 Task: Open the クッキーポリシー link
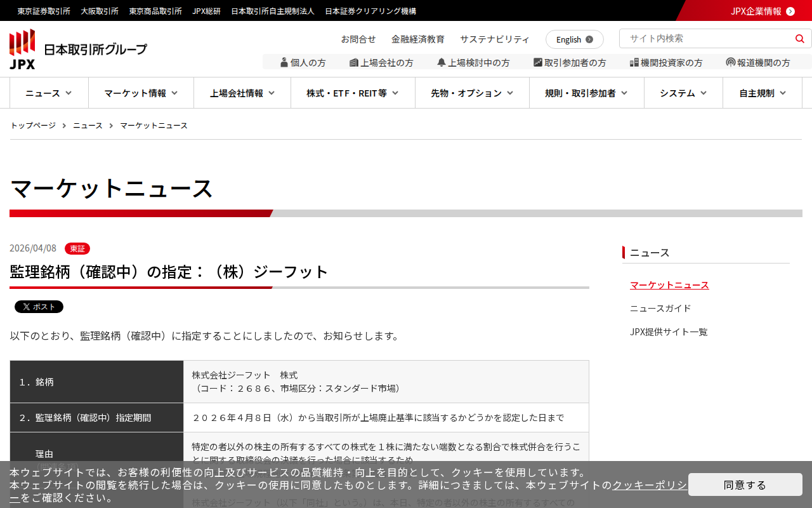tap(649, 485)
